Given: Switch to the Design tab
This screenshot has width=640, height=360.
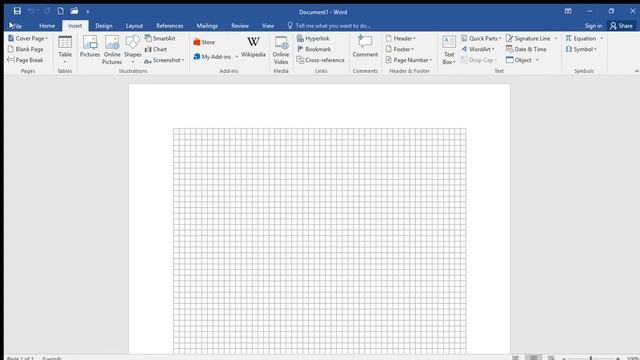Looking at the screenshot, I should (104, 26).
